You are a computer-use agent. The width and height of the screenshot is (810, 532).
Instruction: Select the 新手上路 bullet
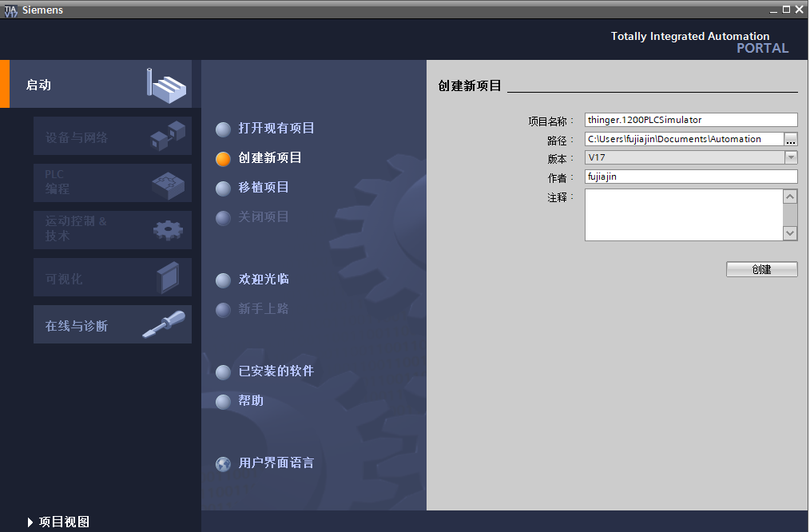pyautogui.click(x=223, y=310)
